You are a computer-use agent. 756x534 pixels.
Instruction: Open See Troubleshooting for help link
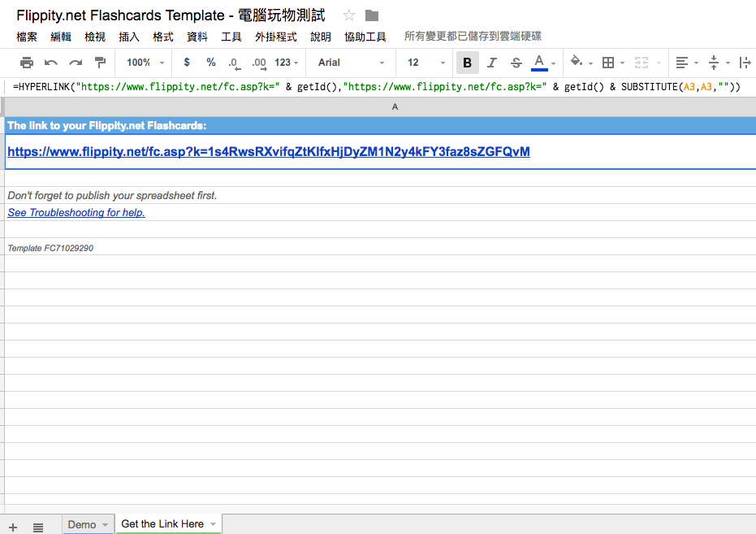(x=76, y=212)
